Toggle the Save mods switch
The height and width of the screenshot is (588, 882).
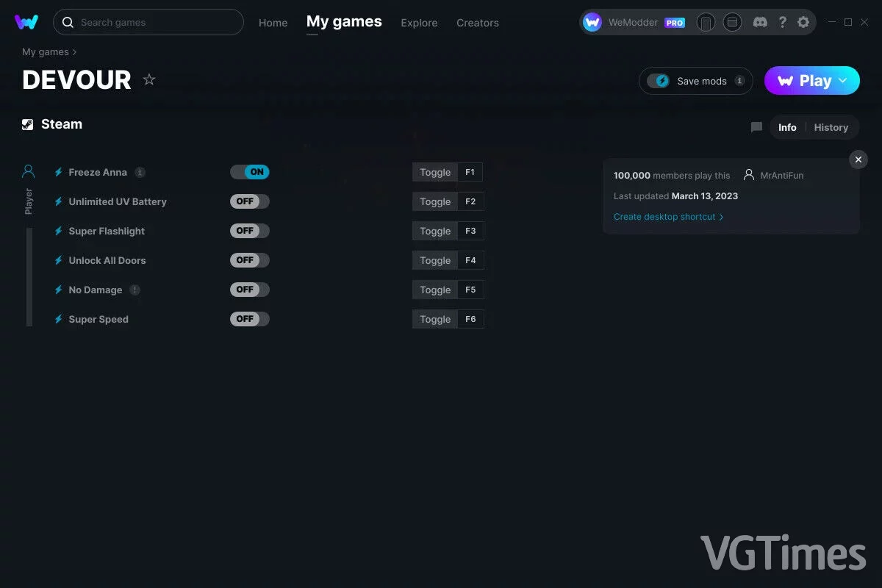point(659,81)
